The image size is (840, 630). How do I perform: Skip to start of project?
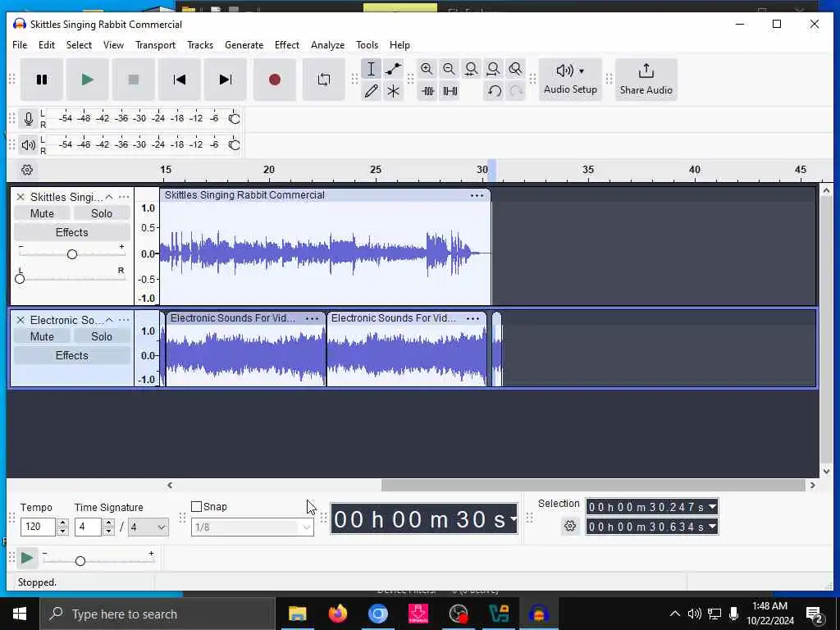180,80
